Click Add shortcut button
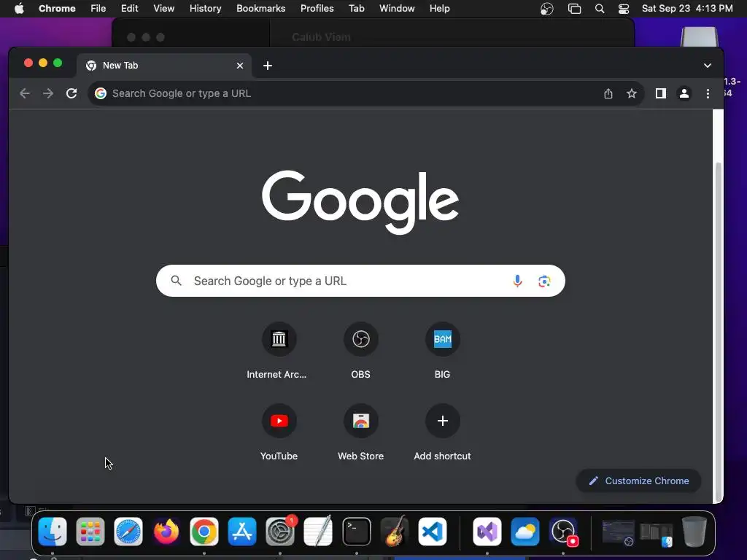 point(443,432)
